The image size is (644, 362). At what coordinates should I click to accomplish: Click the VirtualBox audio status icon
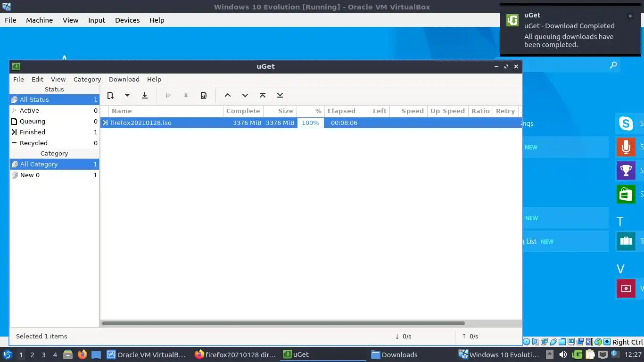pos(535,342)
